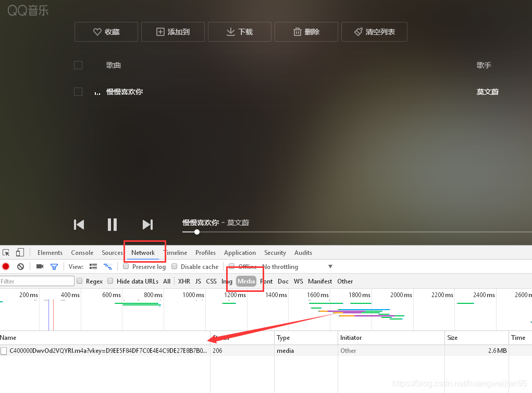Go back to previous track
532x393 pixels.
pos(79,225)
